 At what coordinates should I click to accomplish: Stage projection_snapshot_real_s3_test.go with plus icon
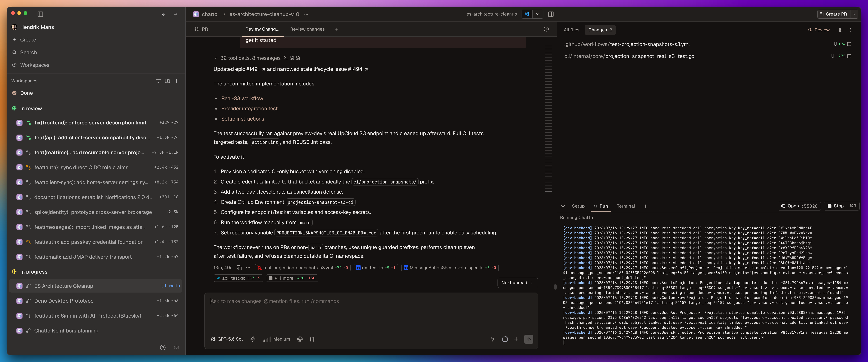pos(849,56)
